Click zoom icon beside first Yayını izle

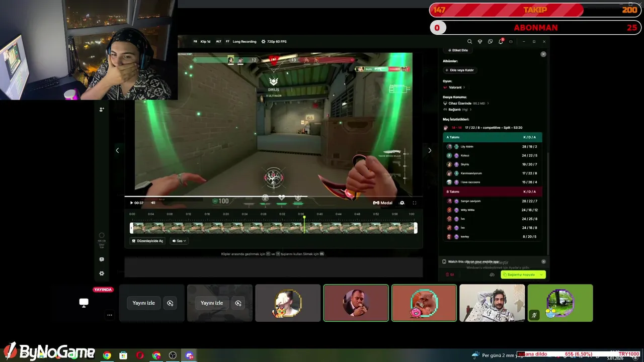pyautogui.click(x=170, y=303)
